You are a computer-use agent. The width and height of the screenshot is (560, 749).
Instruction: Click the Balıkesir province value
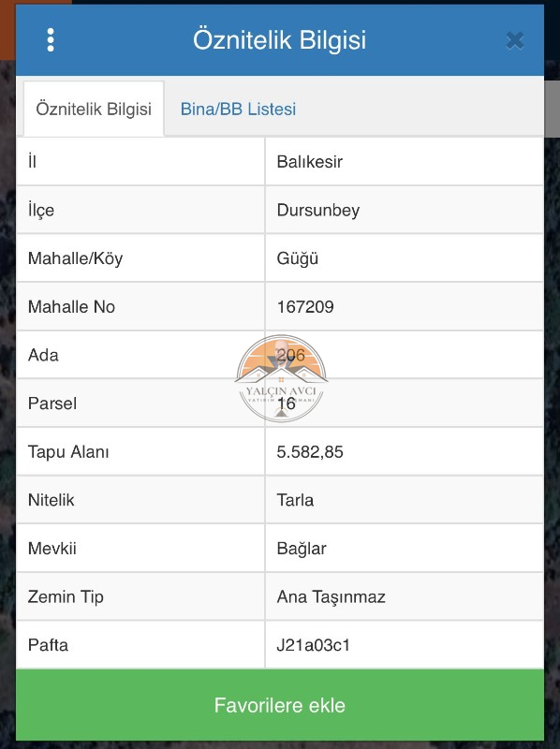click(x=310, y=161)
